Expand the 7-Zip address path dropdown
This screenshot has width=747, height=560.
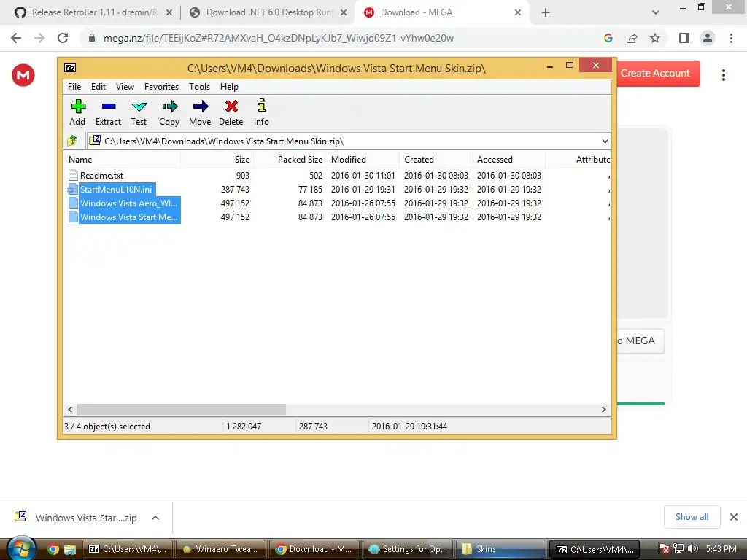pyautogui.click(x=605, y=141)
